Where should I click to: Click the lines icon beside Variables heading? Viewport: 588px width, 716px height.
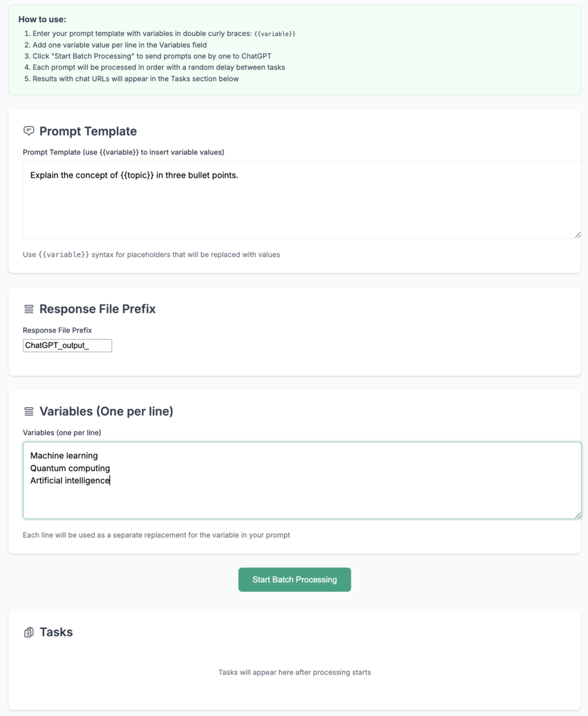pos(28,412)
